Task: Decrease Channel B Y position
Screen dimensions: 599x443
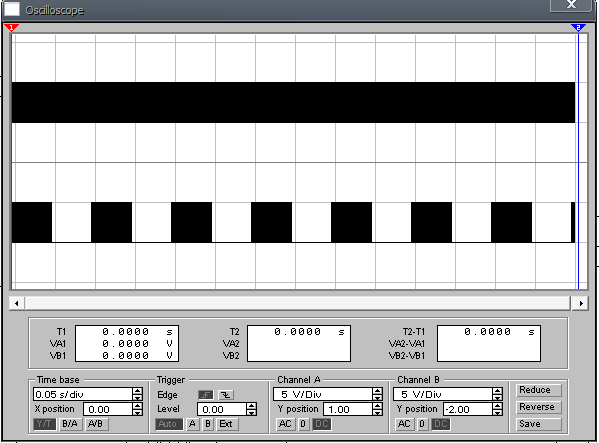Action: [497, 412]
